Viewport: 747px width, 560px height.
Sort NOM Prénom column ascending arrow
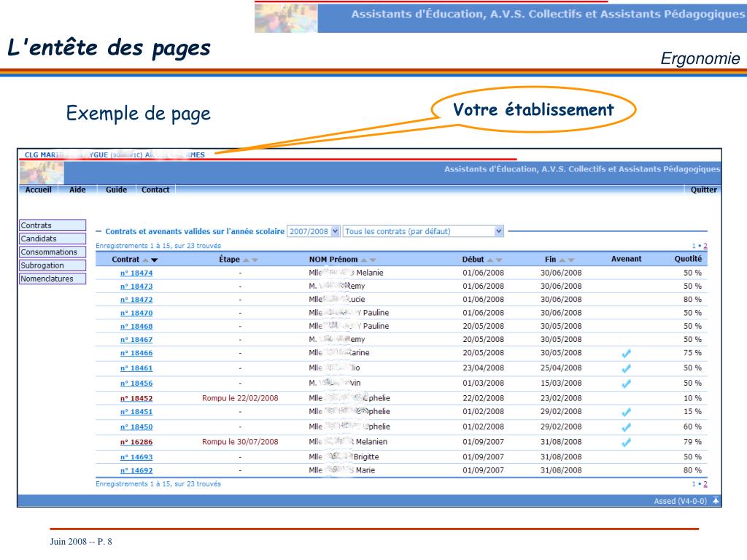(x=364, y=260)
